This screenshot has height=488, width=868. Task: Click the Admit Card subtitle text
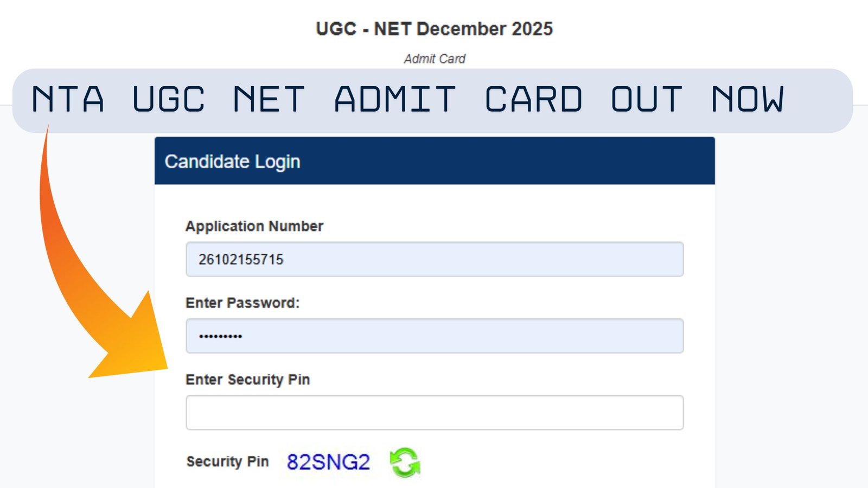[x=433, y=59]
